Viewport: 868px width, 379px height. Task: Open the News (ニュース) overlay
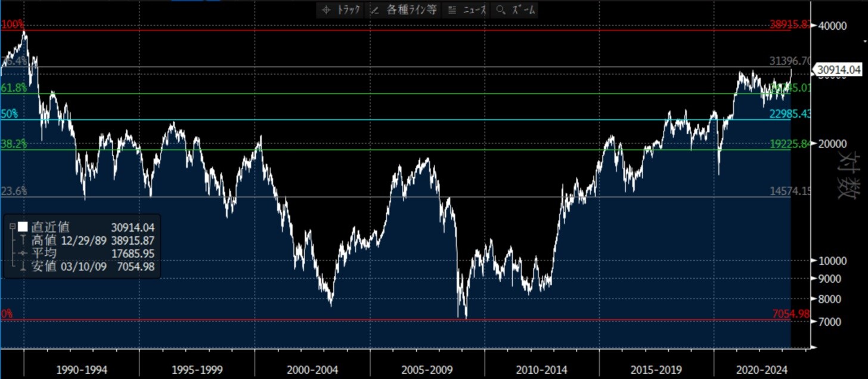click(467, 10)
